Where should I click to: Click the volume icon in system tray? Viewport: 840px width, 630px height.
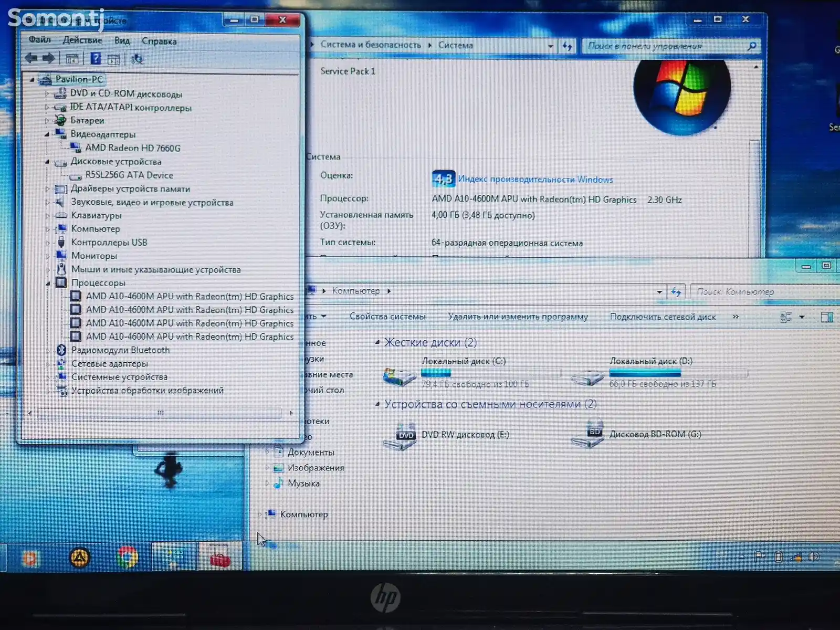pyautogui.click(x=814, y=556)
